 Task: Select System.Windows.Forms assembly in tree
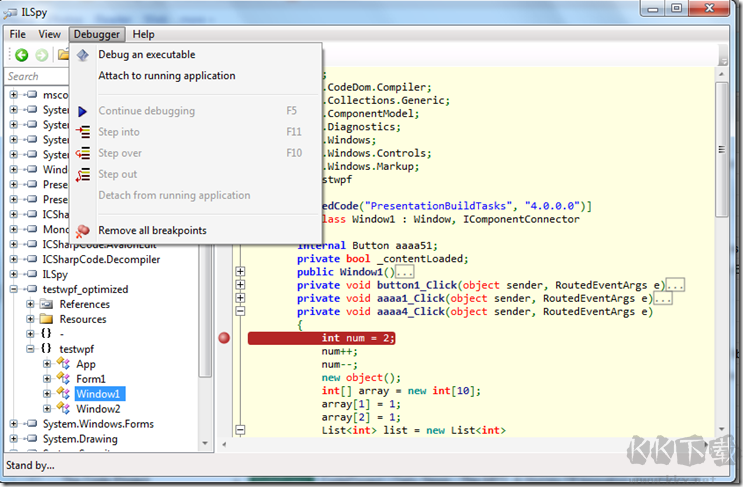[80, 424]
